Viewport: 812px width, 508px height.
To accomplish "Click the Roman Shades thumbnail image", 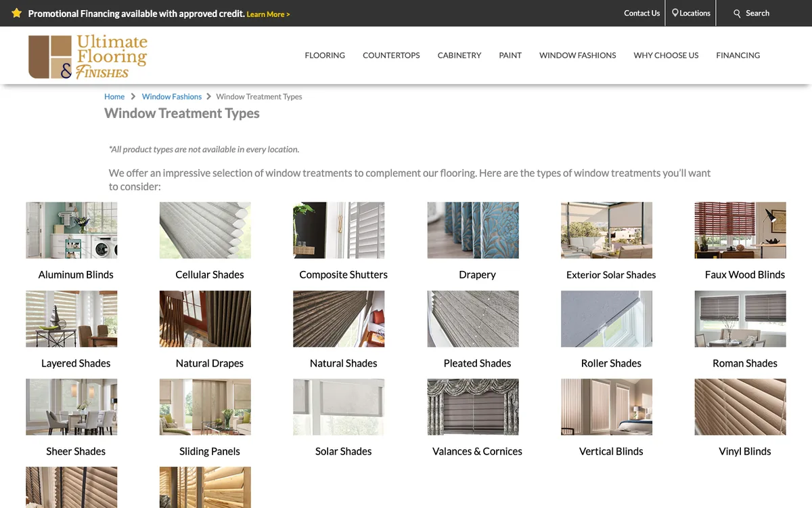I will tap(740, 319).
